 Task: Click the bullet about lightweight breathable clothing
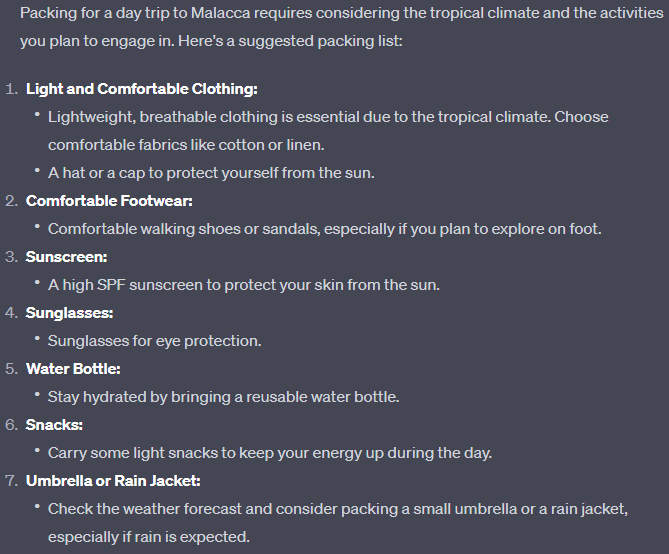click(328, 131)
